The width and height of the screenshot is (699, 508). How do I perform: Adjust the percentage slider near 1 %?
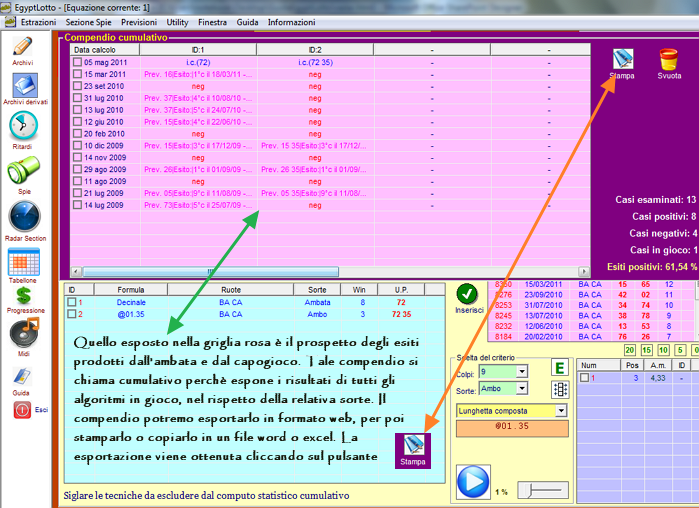543,490
